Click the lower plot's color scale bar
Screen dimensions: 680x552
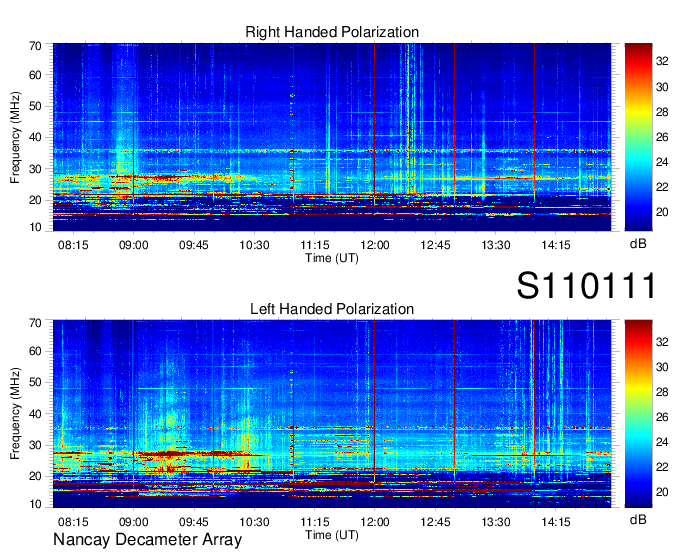click(638, 414)
